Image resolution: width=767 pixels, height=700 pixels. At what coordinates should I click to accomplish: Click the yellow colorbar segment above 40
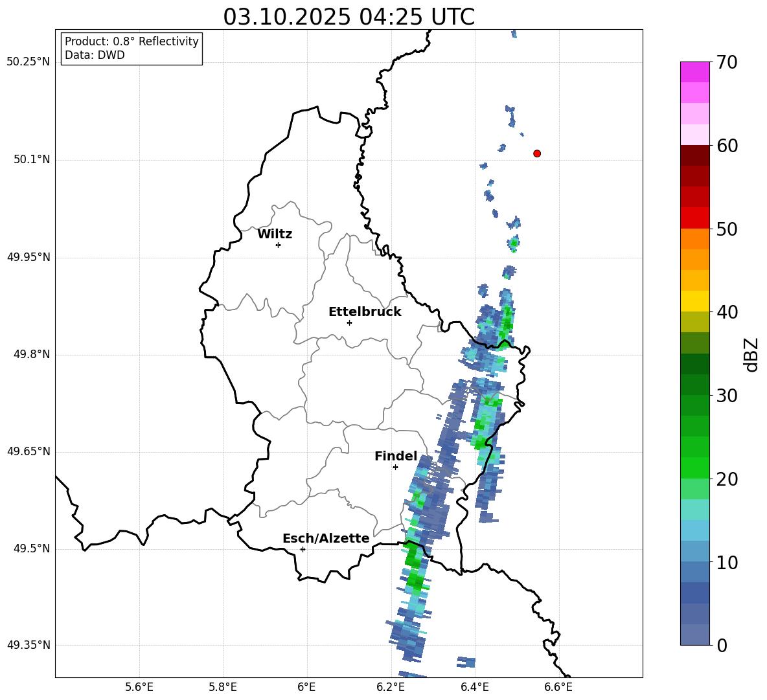tap(694, 301)
